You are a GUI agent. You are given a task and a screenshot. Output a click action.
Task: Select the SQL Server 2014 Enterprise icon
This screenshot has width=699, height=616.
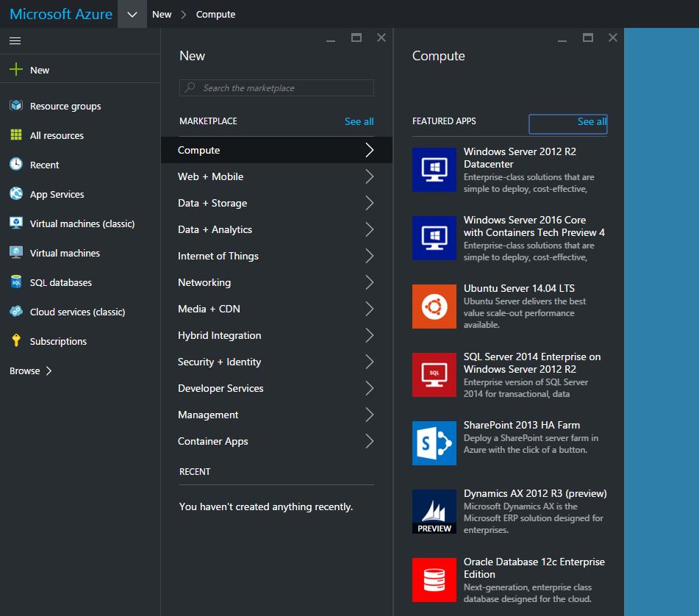(434, 375)
